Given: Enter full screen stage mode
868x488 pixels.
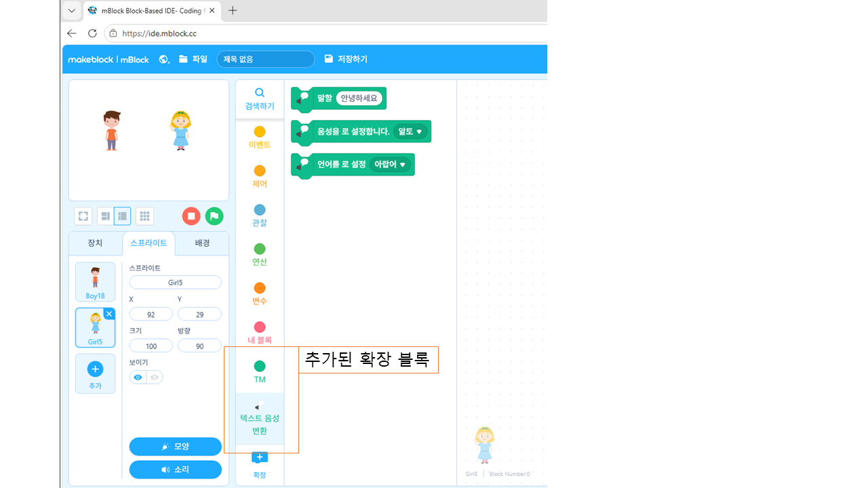Looking at the screenshot, I should point(83,216).
